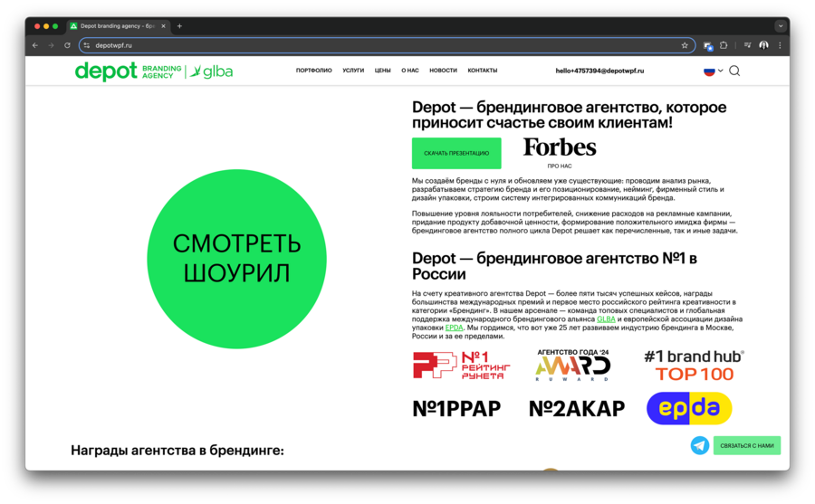This screenshot has height=504, width=815.
Task: Open the О НАС menu item
Action: tap(409, 71)
